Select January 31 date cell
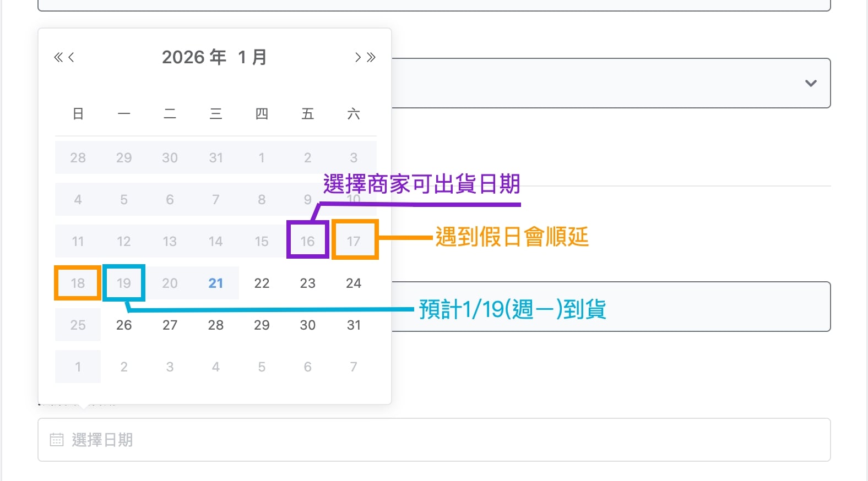868x481 pixels. (354, 325)
